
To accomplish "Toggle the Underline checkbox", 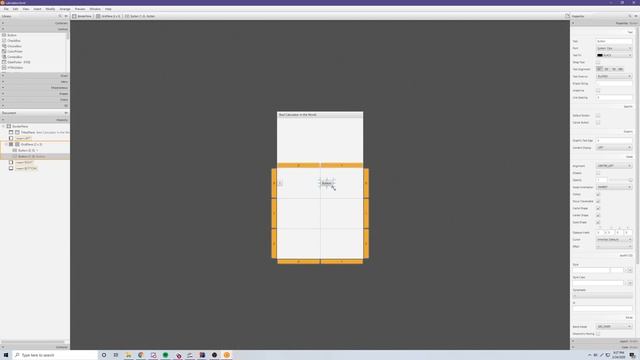I will click(598, 91).
